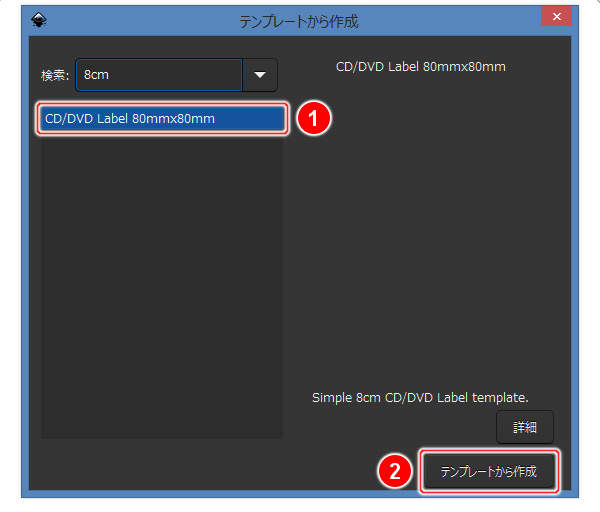
Task: Close the テンプレートから作成 dialog
Action: pyautogui.click(x=556, y=16)
